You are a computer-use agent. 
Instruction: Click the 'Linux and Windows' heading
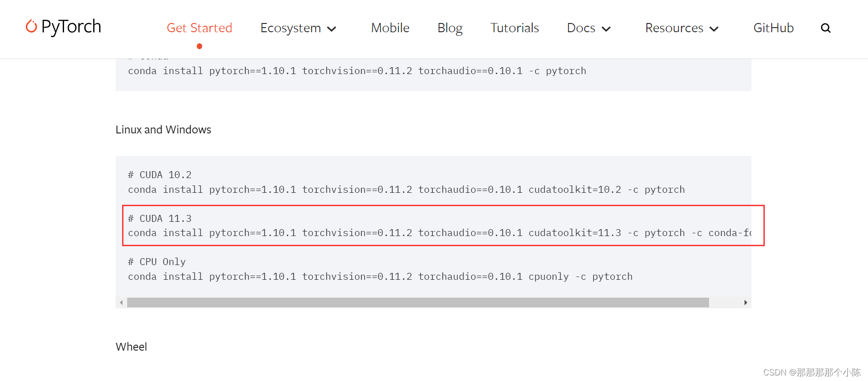(x=163, y=130)
